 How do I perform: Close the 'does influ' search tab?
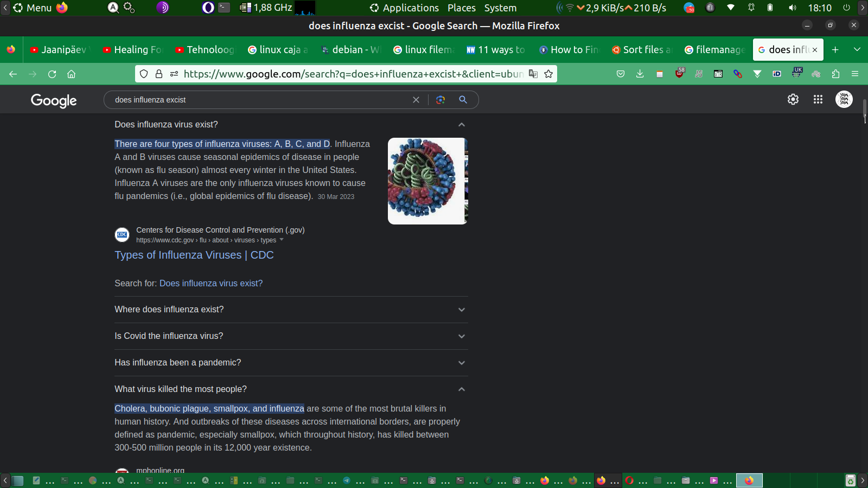coord(815,50)
